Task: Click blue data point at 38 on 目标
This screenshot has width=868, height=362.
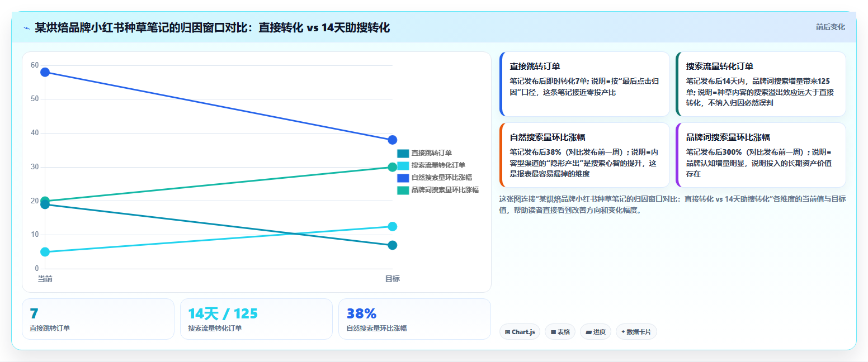Action: [x=393, y=140]
